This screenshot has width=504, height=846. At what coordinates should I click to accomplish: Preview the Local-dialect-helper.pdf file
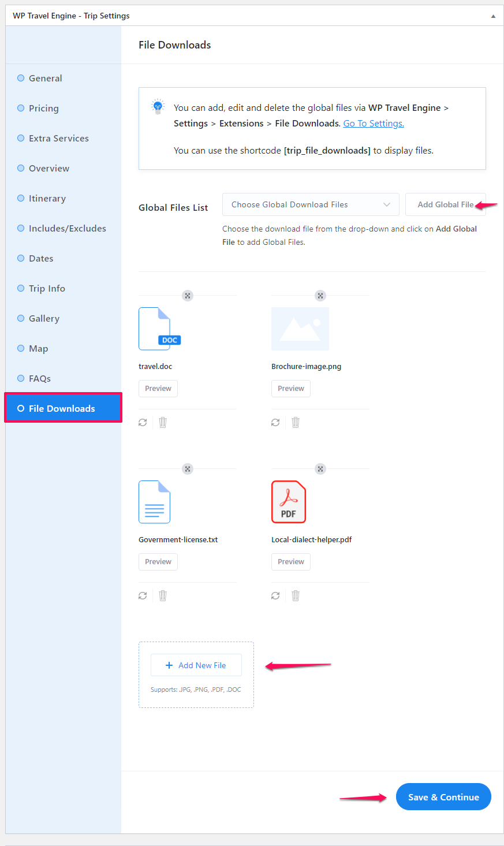[291, 562]
